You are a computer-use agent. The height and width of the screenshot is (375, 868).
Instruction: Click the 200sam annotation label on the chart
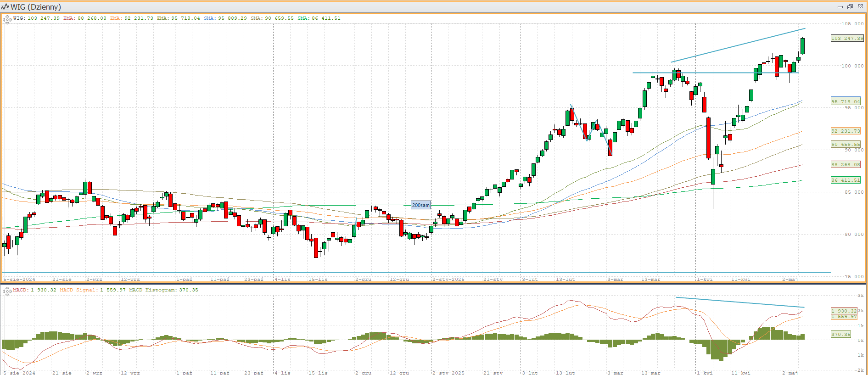pos(420,205)
